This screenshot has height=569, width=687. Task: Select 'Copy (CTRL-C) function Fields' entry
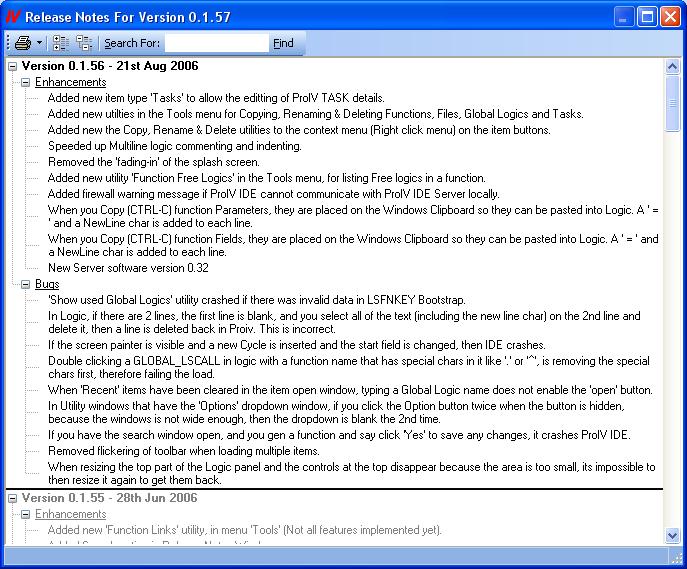click(353, 245)
